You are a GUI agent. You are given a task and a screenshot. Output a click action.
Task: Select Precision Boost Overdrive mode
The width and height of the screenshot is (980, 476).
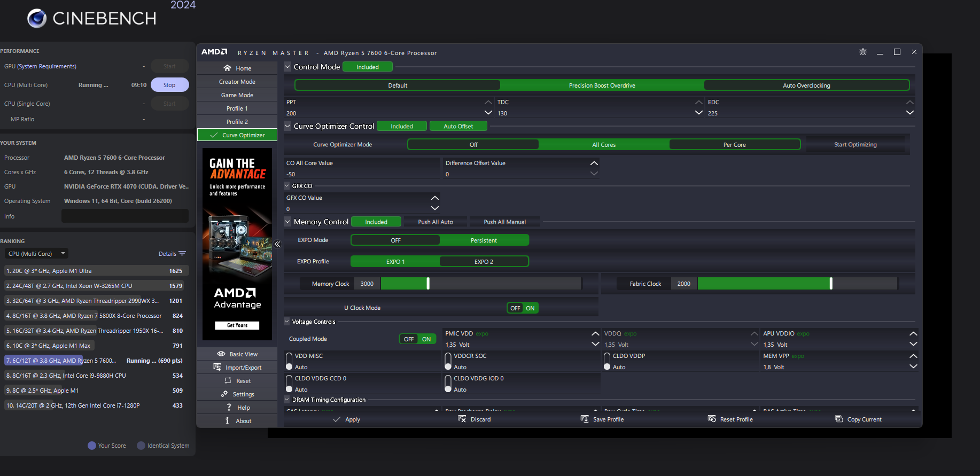[x=602, y=85]
